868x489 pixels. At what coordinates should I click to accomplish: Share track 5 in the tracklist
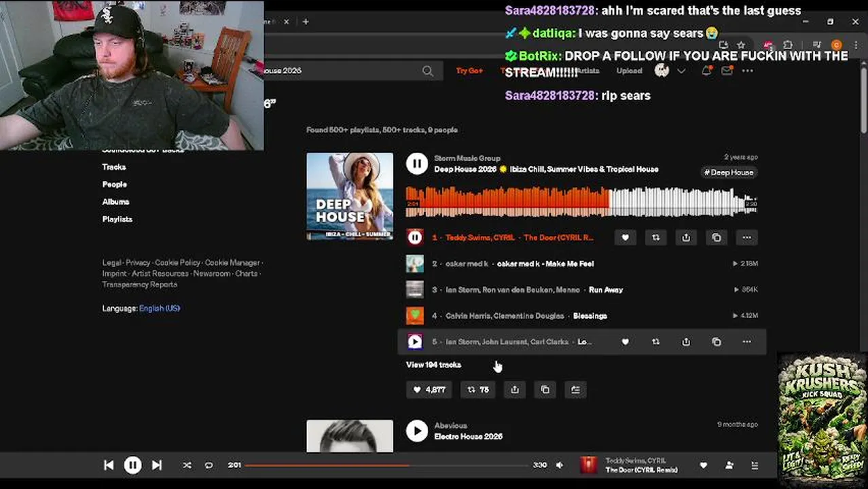click(686, 342)
